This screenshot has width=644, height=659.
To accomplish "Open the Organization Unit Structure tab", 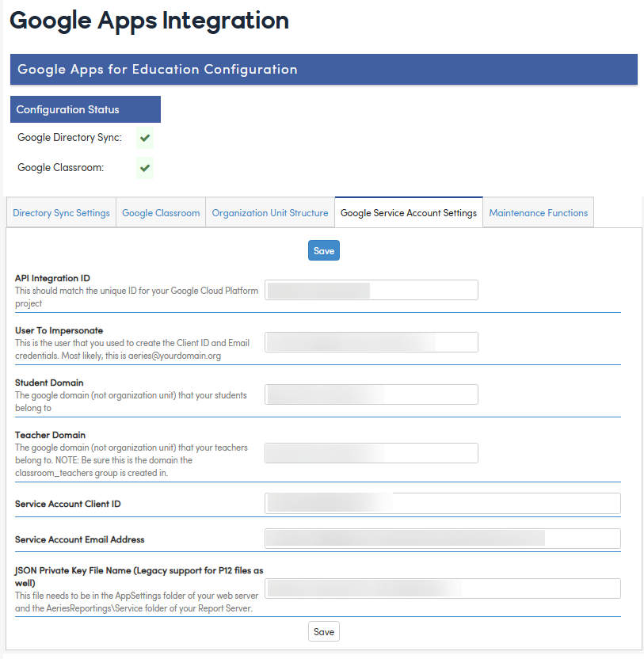I will (270, 212).
